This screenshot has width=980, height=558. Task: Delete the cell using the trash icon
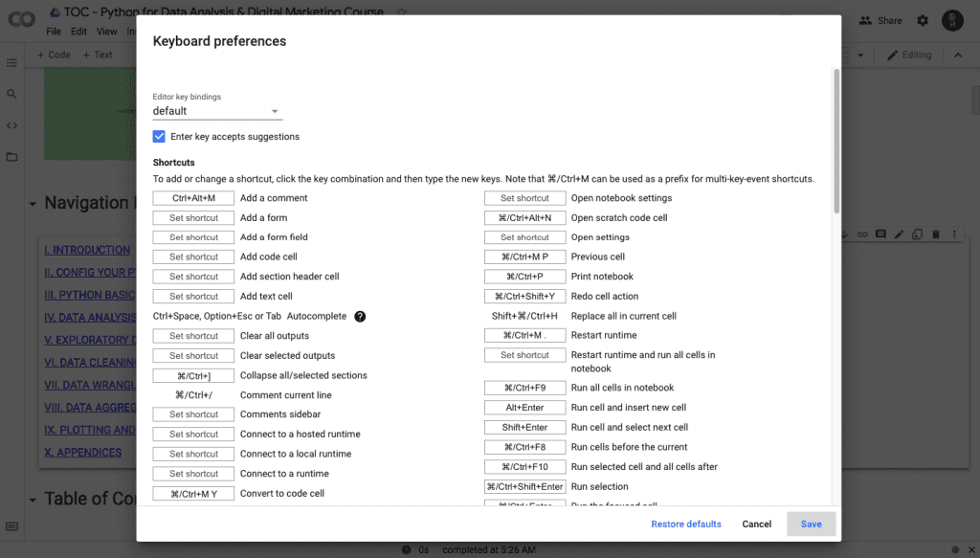(935, 234)
